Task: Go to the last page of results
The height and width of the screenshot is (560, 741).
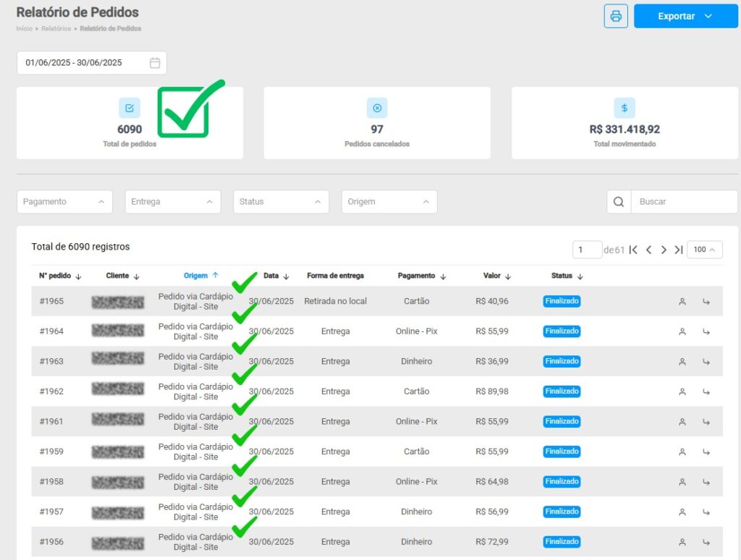Action: [x=679, y=250]
